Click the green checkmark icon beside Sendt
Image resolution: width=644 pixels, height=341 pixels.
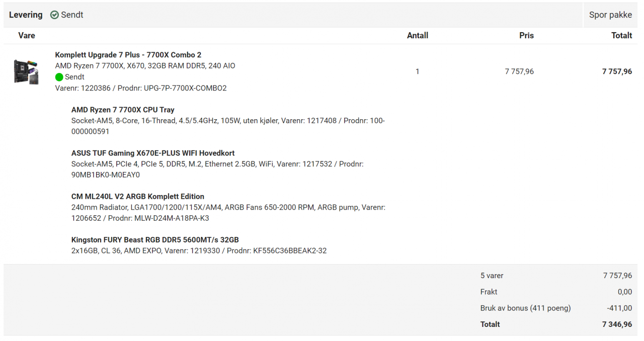click(x=54, y=15)
